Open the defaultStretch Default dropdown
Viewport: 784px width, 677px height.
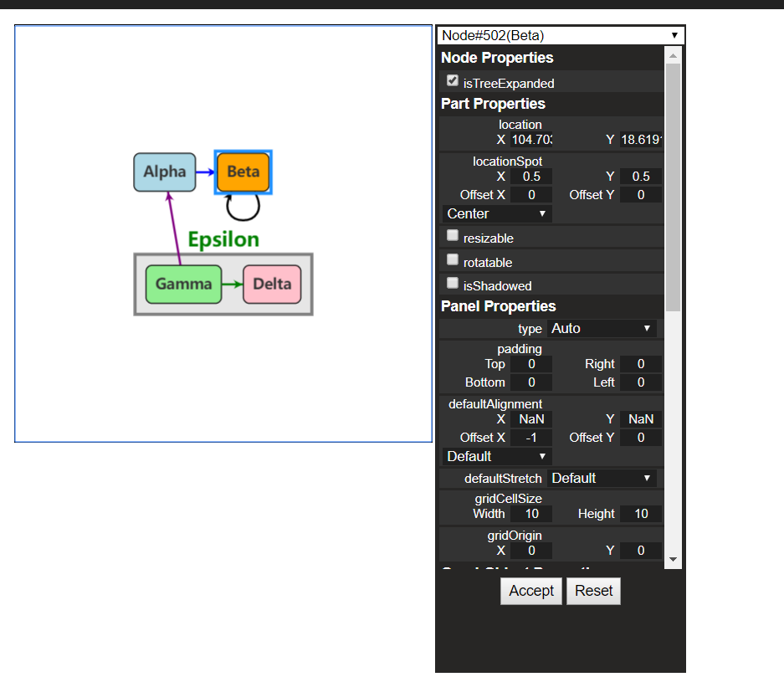pyautogui.click(x=602, y=479)
